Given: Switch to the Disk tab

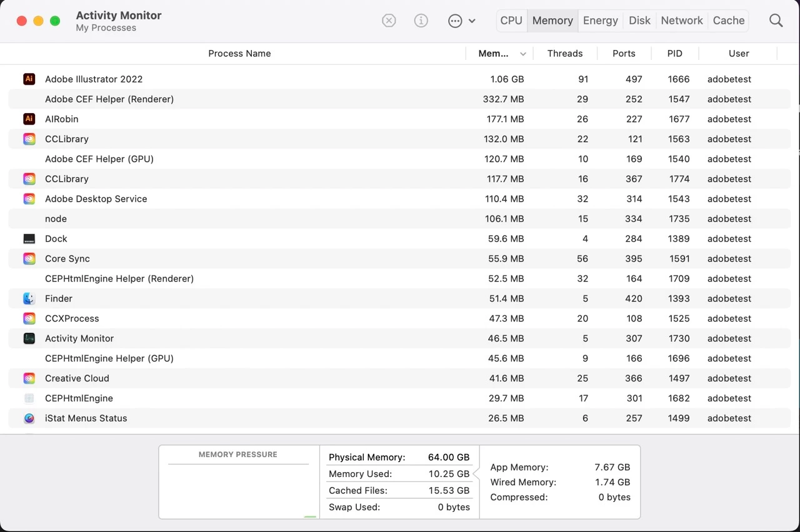Looking at the screenshot, I should pos(639,21).
